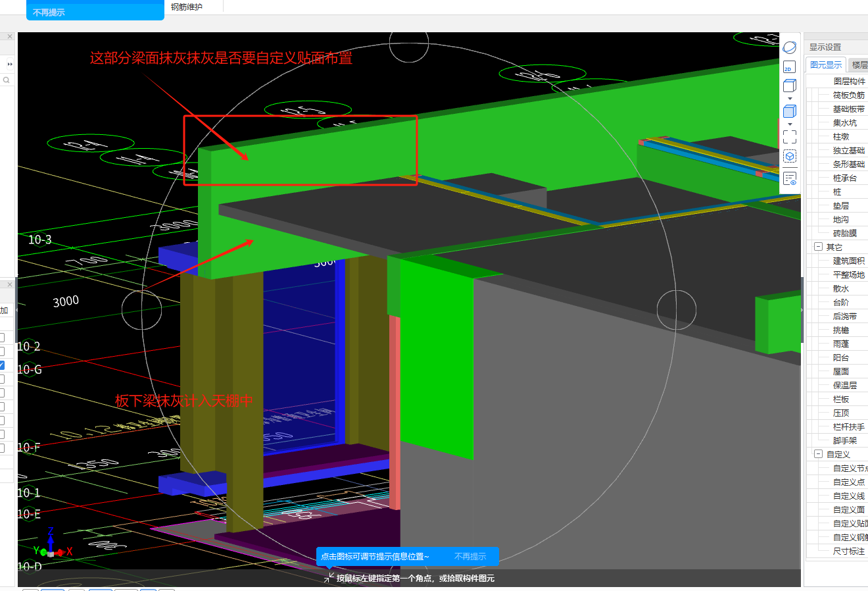The image size is (868, 591).
Task: Select 平整场地 in display list
Action: point(849,274)
